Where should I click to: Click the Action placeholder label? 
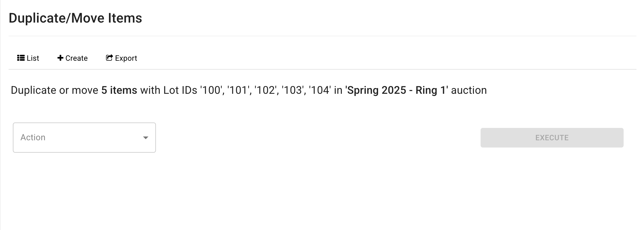click(33, 137)
